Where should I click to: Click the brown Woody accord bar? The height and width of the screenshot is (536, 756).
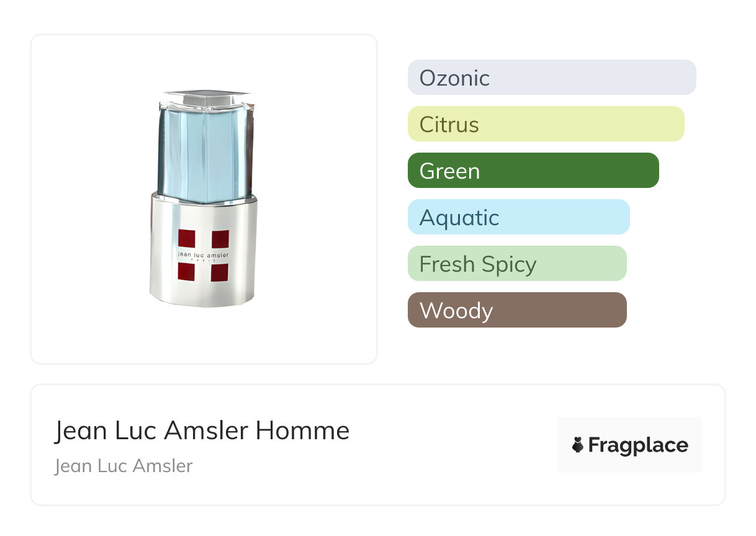(516, 310)
